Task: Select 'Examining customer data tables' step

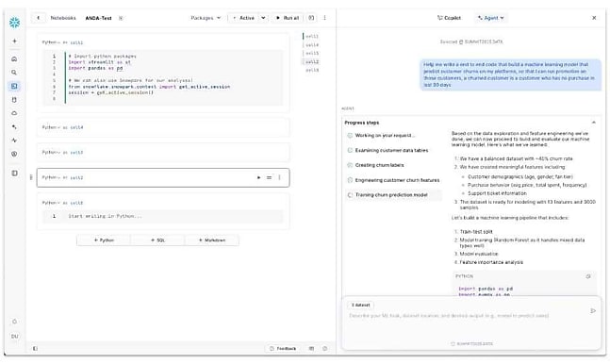Action: 393,150
